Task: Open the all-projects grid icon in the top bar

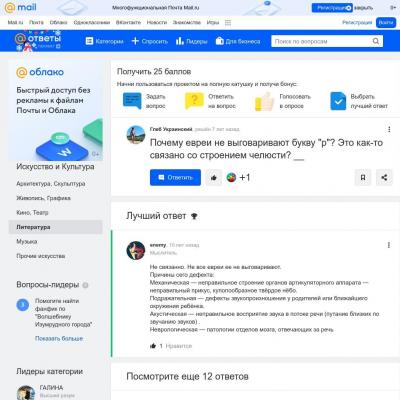Action: click(228, 23)
